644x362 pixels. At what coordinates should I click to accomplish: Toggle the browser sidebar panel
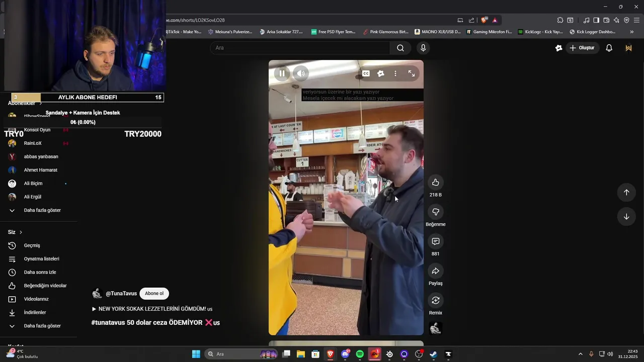pos(596,20)
